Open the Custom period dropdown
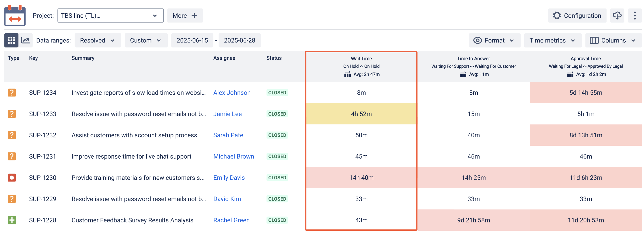The width and height of the screenshot is (644, 235). pos(146,40)
